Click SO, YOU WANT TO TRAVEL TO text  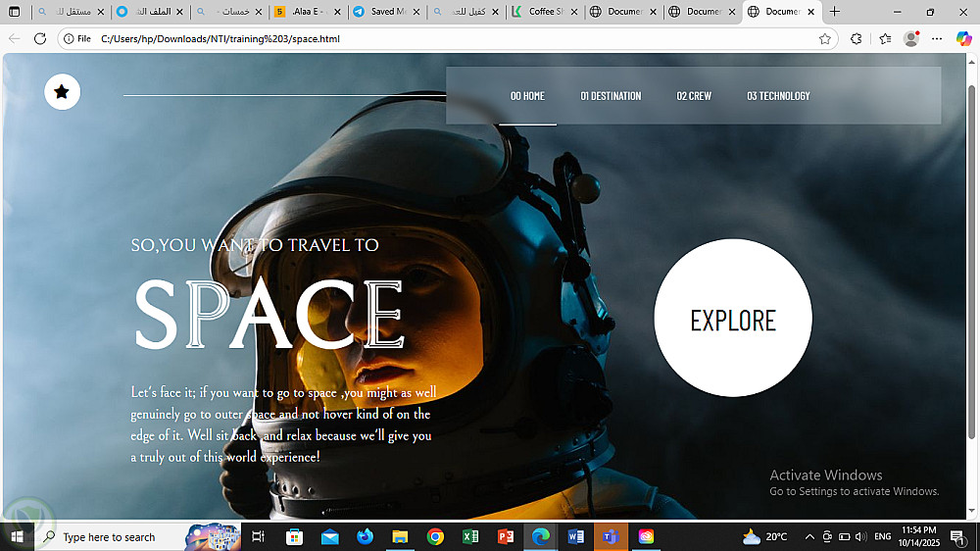tap(255, 245)
